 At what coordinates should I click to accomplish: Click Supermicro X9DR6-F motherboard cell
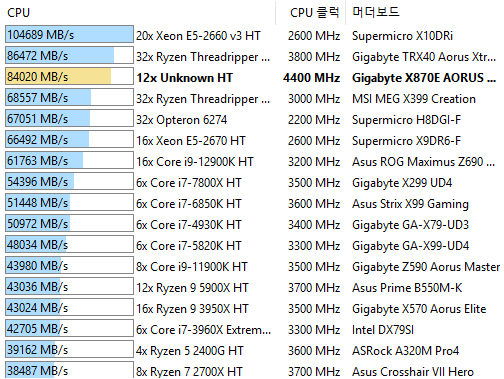(x=406, y=141)
